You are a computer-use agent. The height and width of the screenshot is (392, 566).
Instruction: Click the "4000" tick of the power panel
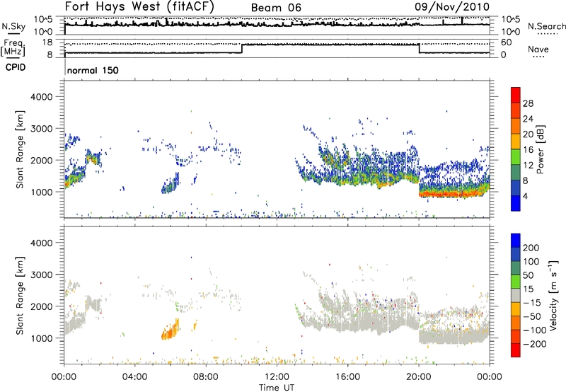(42, 97)
